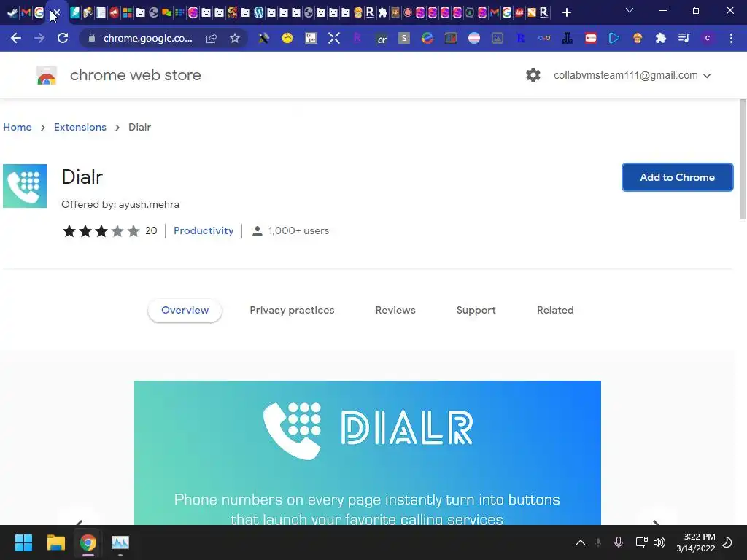Switch to the Steam tab
747x560 pixels.
pyautogui.click(x=12, y=13)
